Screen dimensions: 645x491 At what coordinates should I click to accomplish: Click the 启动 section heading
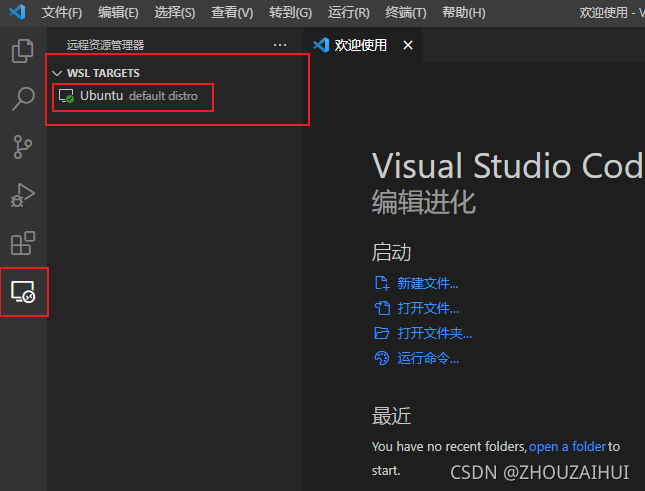391,252
